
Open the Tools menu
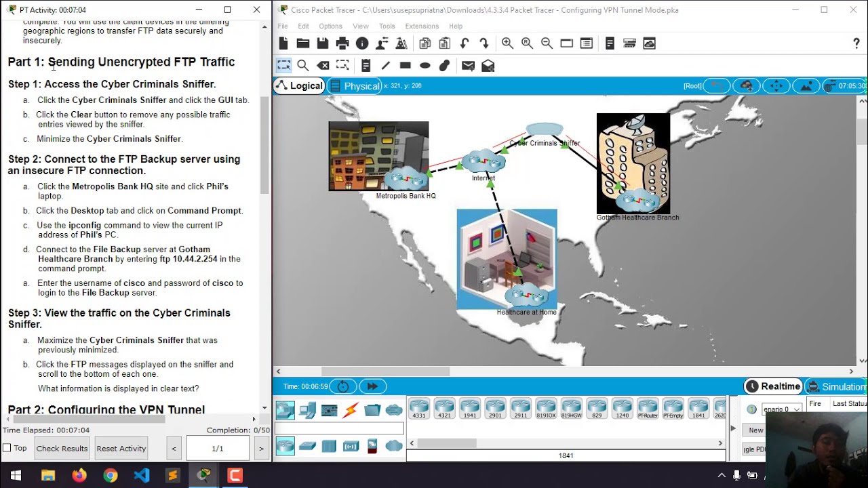pos(387,26)
